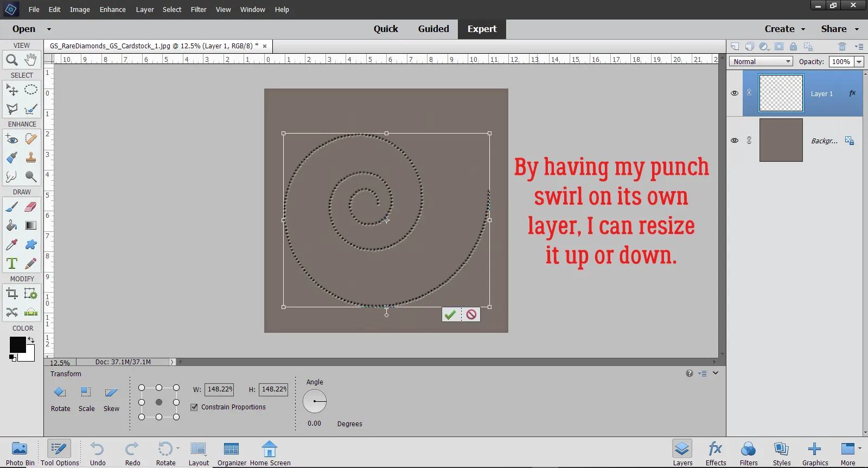Click the trash icon to delete layer
This screenshot has height=468, width=868.
pos(842,47)
